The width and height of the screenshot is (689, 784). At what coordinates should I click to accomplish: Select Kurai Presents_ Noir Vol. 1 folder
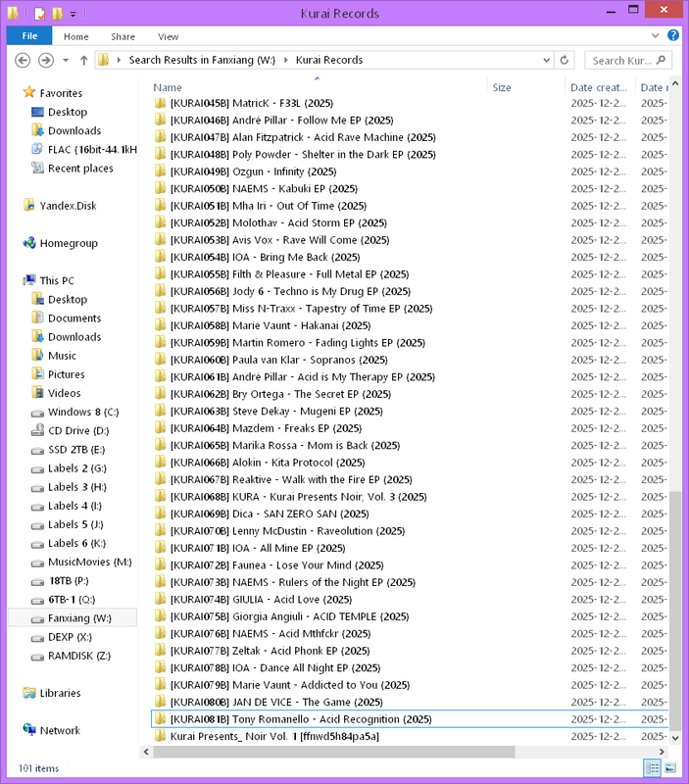click(x=274, y=736)
